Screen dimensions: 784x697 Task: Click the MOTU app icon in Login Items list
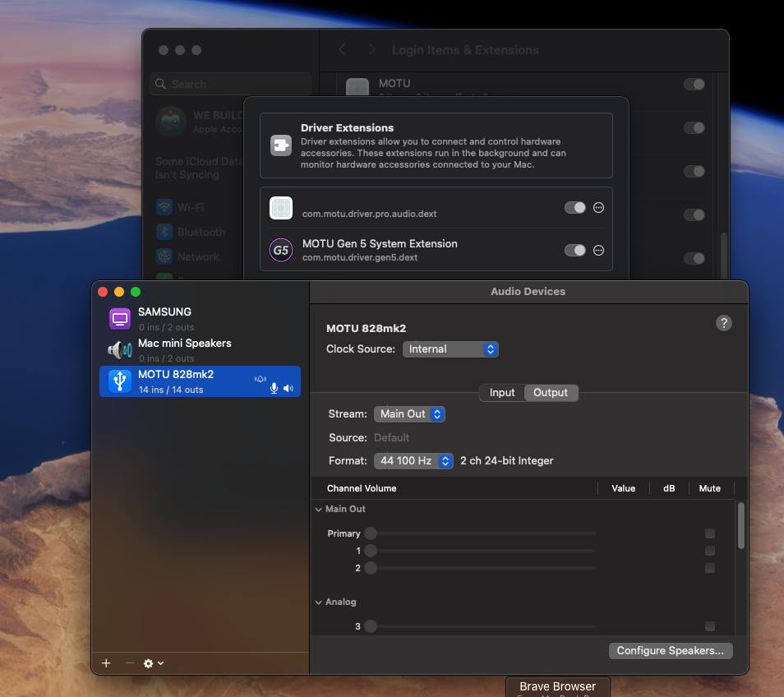click(x=357, y=86)
